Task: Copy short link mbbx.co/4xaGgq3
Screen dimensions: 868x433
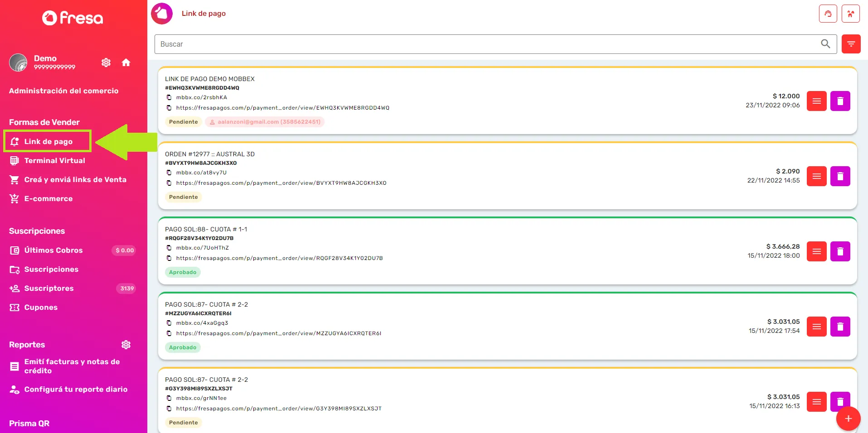Action: point(169,323)
